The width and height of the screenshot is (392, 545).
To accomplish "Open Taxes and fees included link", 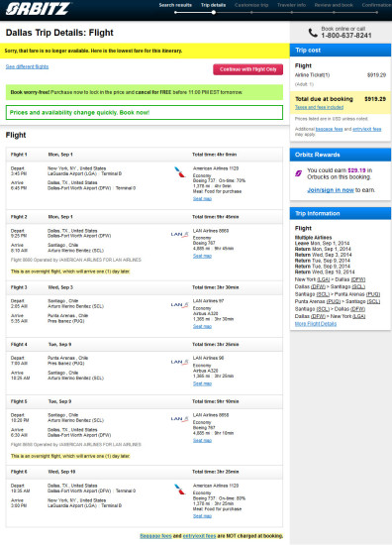I will point(319,107).
